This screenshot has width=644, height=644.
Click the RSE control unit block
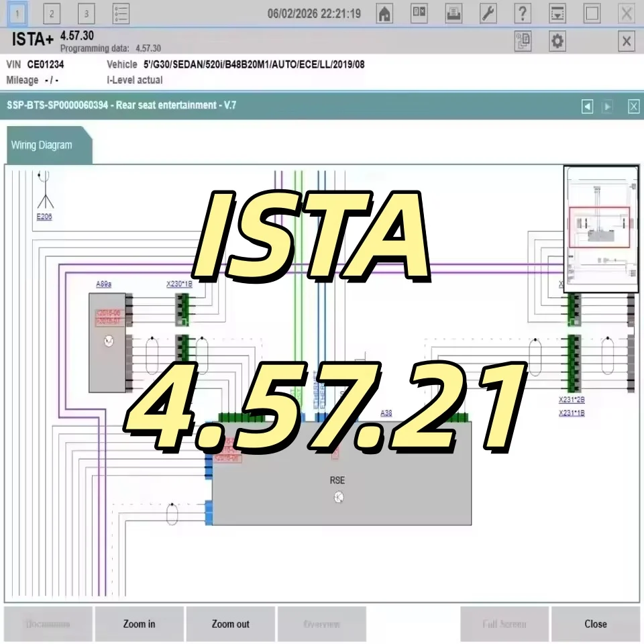point(341,473)
